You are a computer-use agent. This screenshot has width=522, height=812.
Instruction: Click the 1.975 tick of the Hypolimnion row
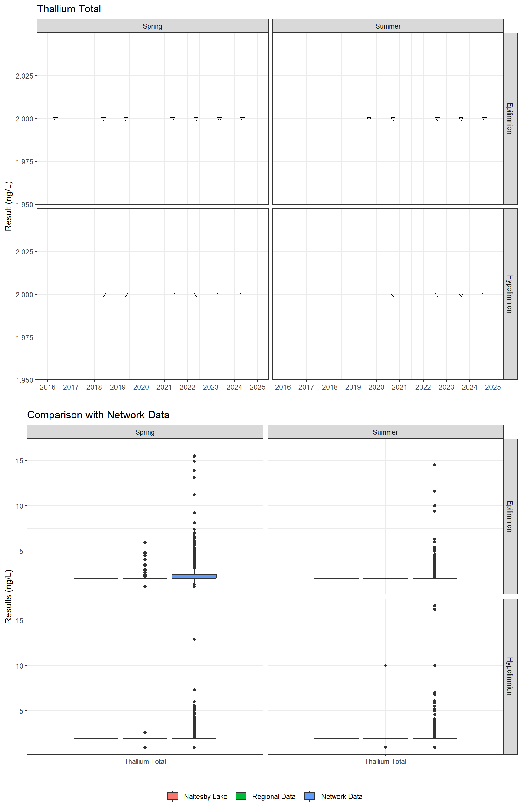[24, 337]
